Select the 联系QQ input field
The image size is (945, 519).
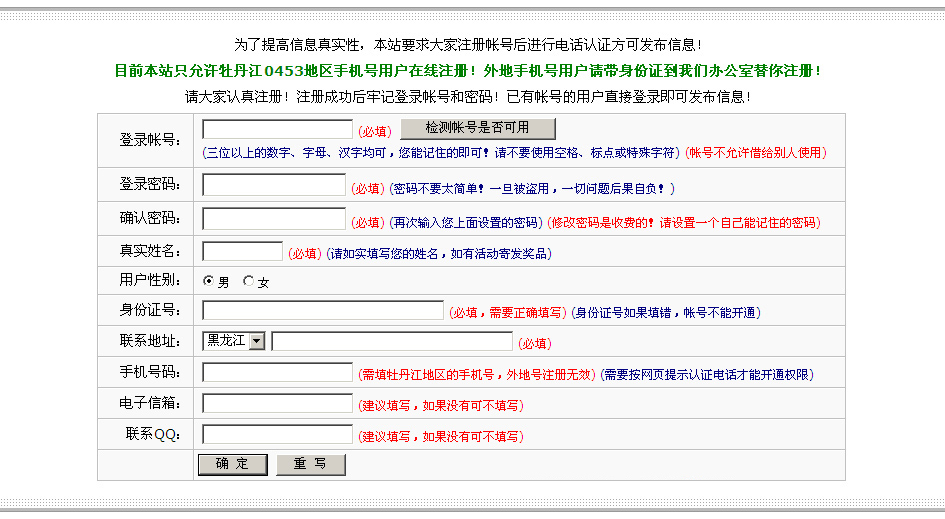click(x=277, y=434)
